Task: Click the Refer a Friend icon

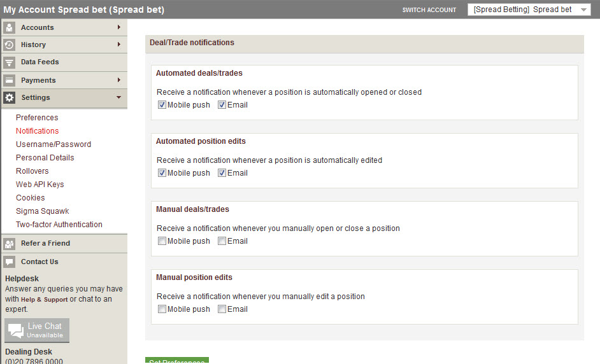Action: click(9, 243)
